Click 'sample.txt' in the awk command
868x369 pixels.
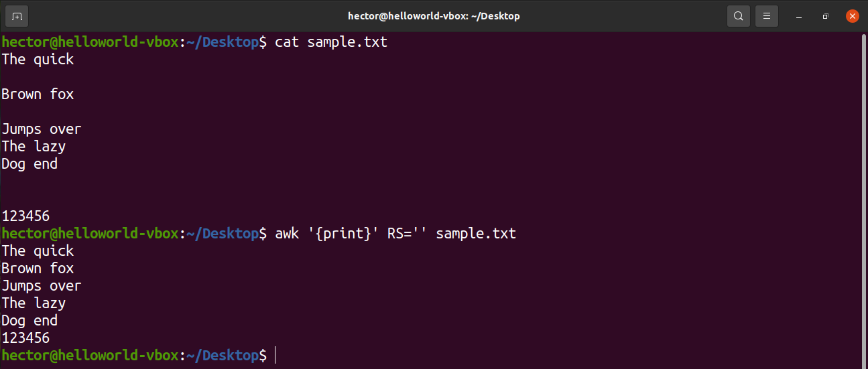click(x=476, y=234)
